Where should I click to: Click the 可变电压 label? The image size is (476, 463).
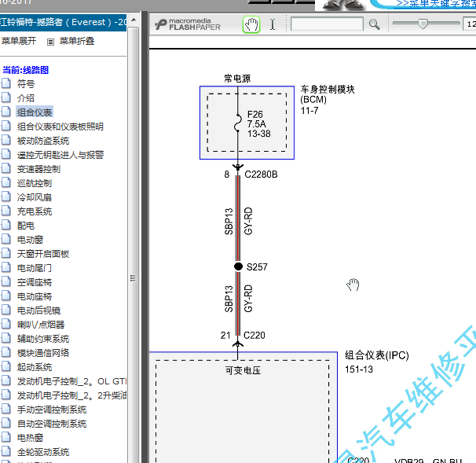pos(243,370)
